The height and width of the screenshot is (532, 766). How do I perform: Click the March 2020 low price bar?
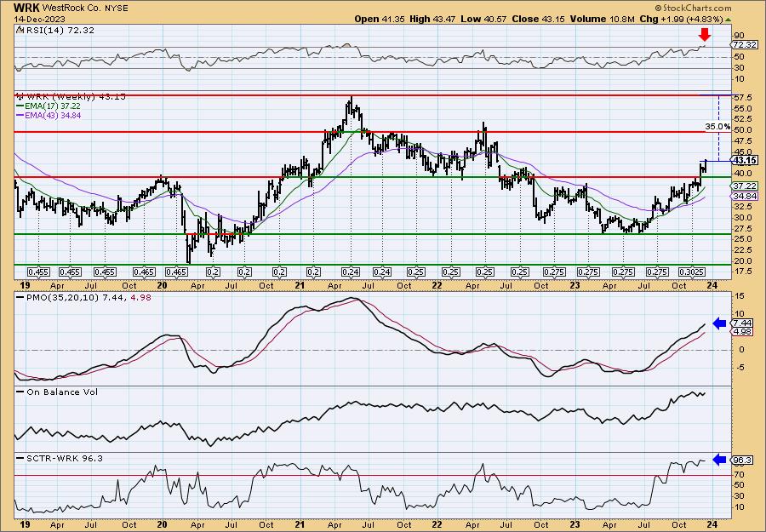188,254
